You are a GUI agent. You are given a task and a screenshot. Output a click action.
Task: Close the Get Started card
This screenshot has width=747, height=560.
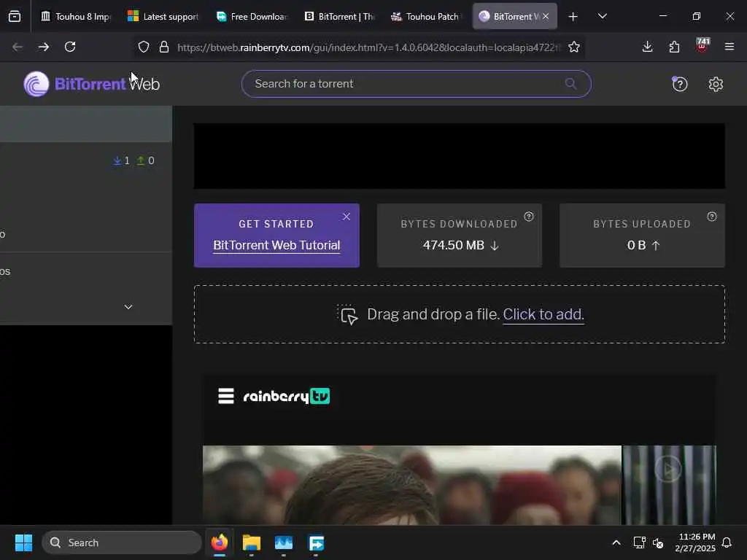[347, 217]
